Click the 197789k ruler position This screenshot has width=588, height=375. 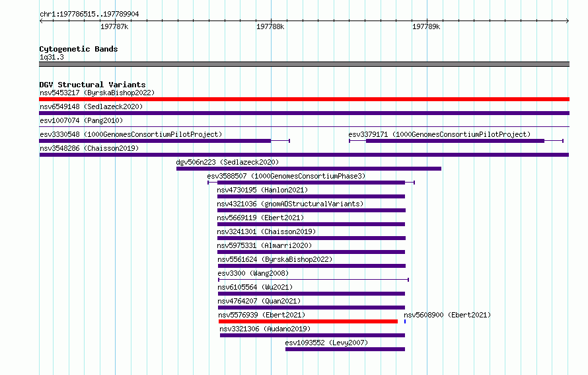[x=426, y=26]
